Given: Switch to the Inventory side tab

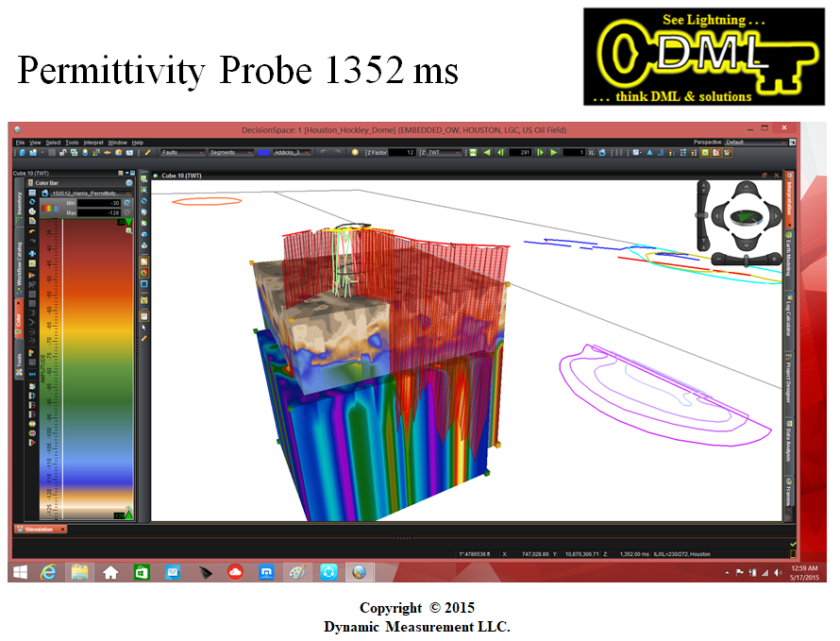Looking at the screenshot, I should coord(19,204).
